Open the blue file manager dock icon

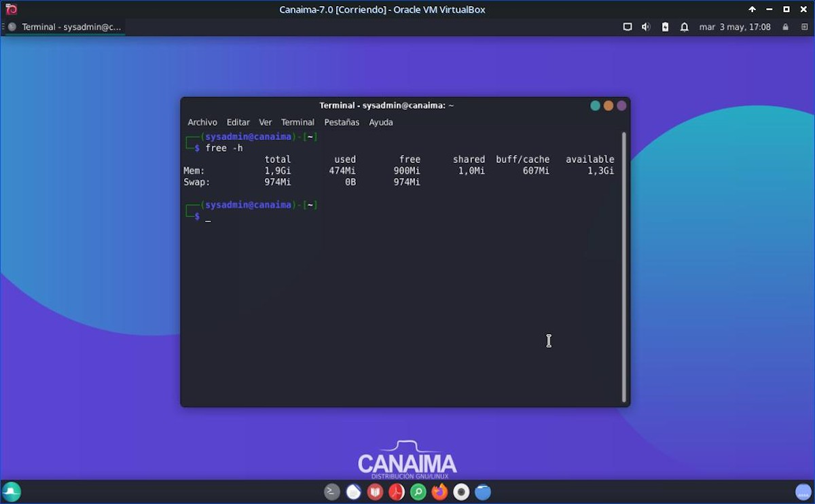click(x=483, y=492)
